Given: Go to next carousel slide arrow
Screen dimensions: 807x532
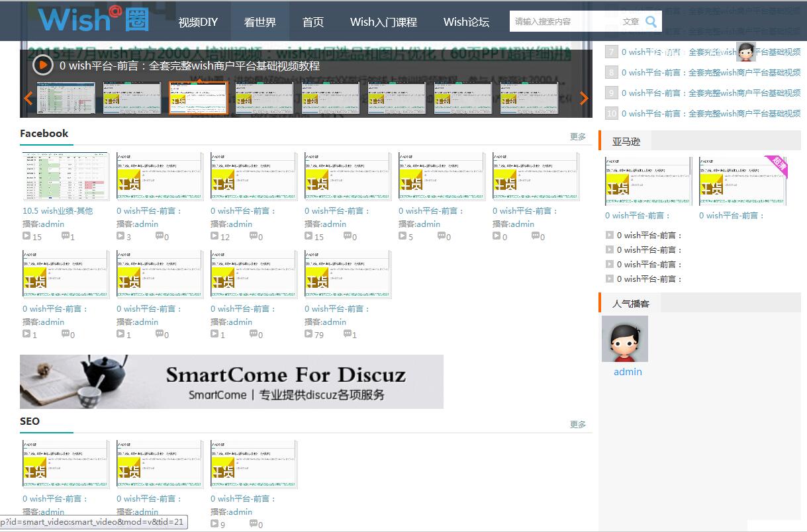Looking at the screenshot, I should [584, 99].
